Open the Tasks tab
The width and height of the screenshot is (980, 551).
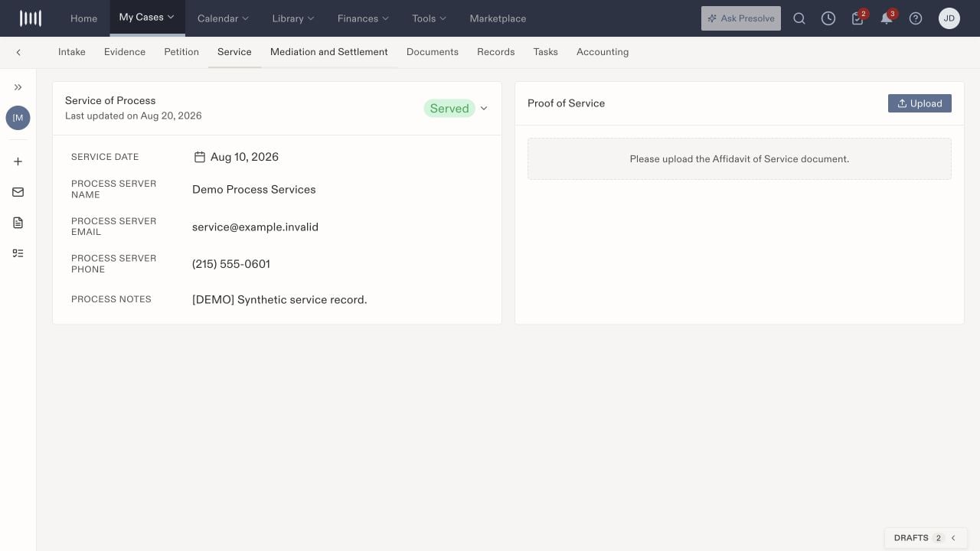click(546, 52)
